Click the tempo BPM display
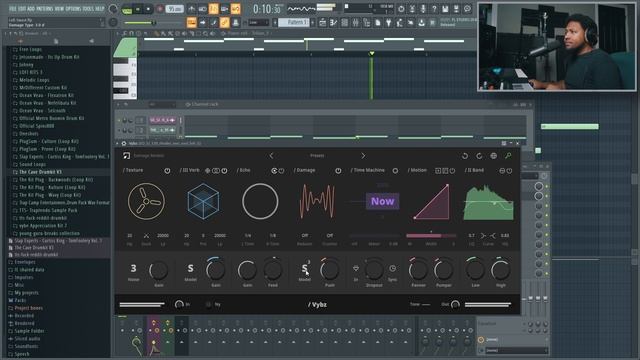 [x=174, y=9]
